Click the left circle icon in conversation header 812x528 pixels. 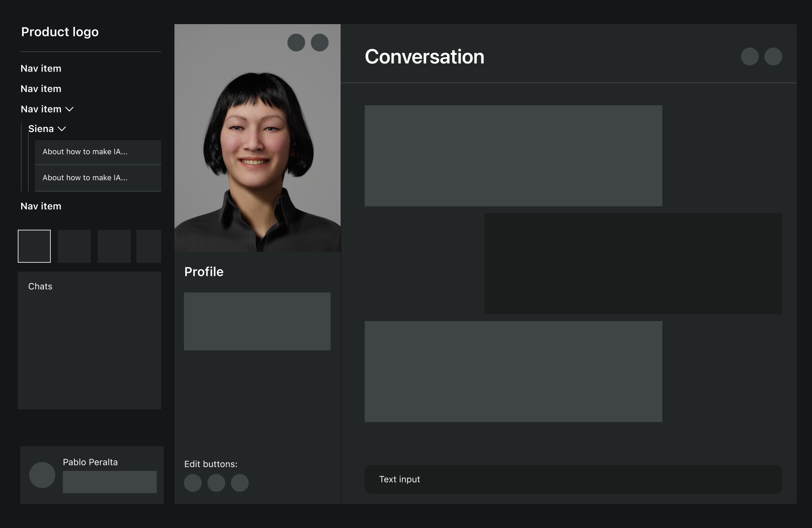750,56
